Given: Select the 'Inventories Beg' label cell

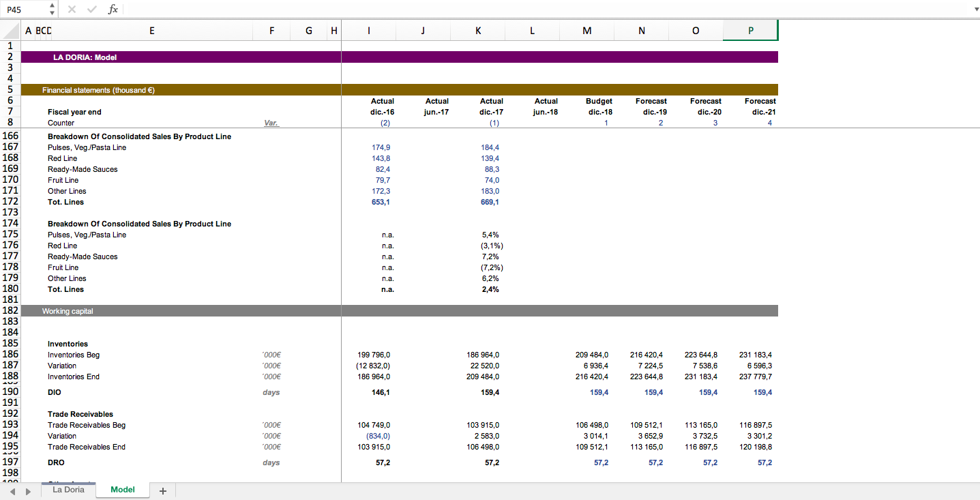Looking at the screenshot, I should 74,355.
